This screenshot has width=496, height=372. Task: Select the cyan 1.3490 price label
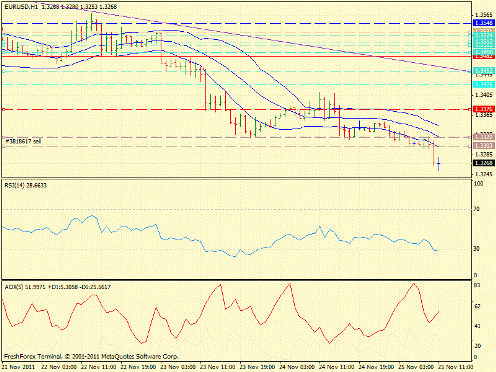pyautogui.click(x=484, y=52)
